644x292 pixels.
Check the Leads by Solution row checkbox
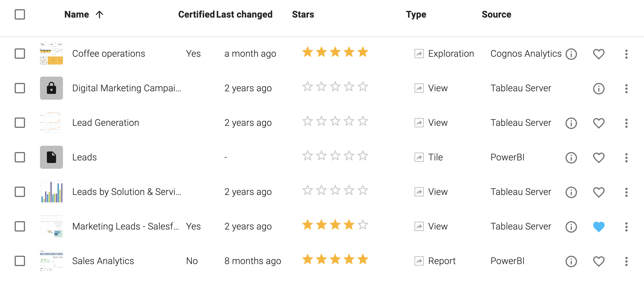(20, 192)
